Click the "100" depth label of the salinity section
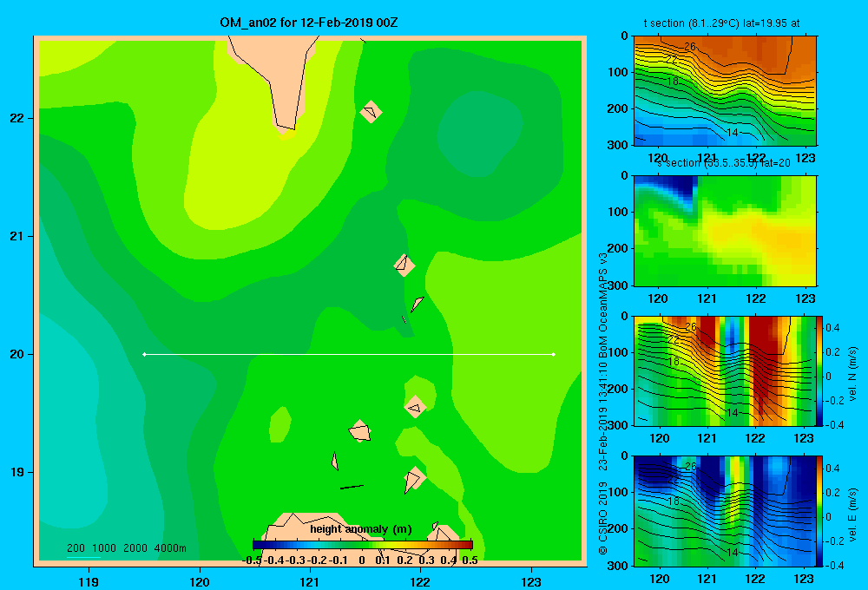868x590 pixels. 619,212
